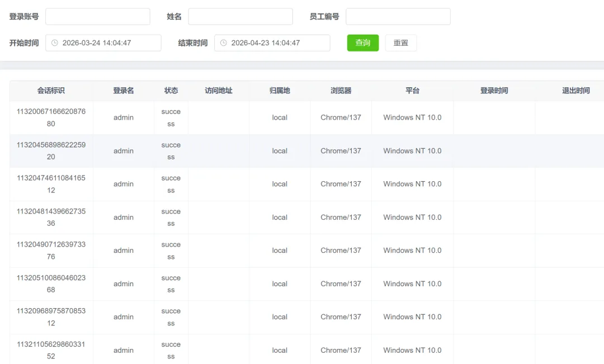This screenshot has height=364, width=604.
Task: Click the 登录账号 field label
Action: tap(24, 17)
